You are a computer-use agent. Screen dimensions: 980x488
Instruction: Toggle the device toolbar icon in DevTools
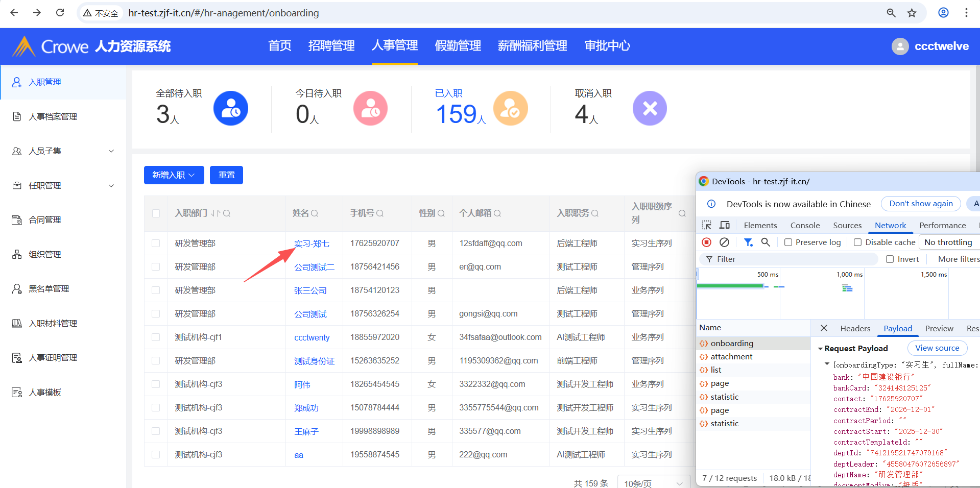coord(725,225)
